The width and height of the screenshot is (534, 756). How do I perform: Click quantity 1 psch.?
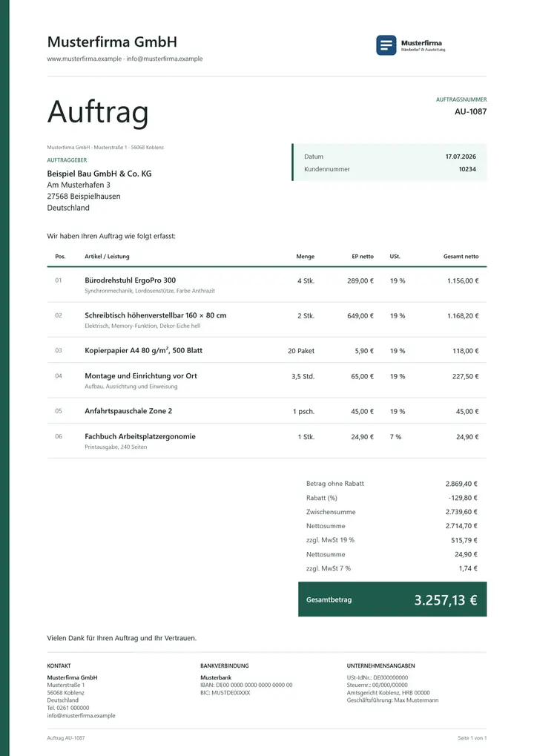[303, 411]
